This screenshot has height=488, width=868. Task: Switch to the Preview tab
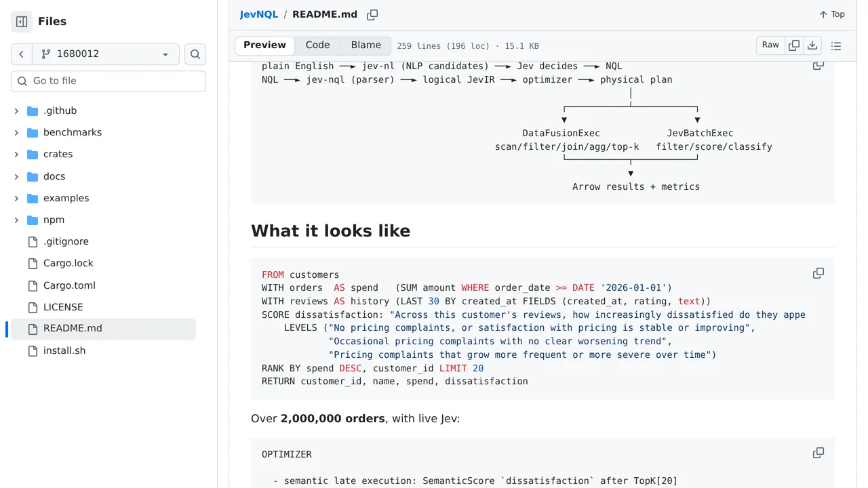click(x=264, y=45)
